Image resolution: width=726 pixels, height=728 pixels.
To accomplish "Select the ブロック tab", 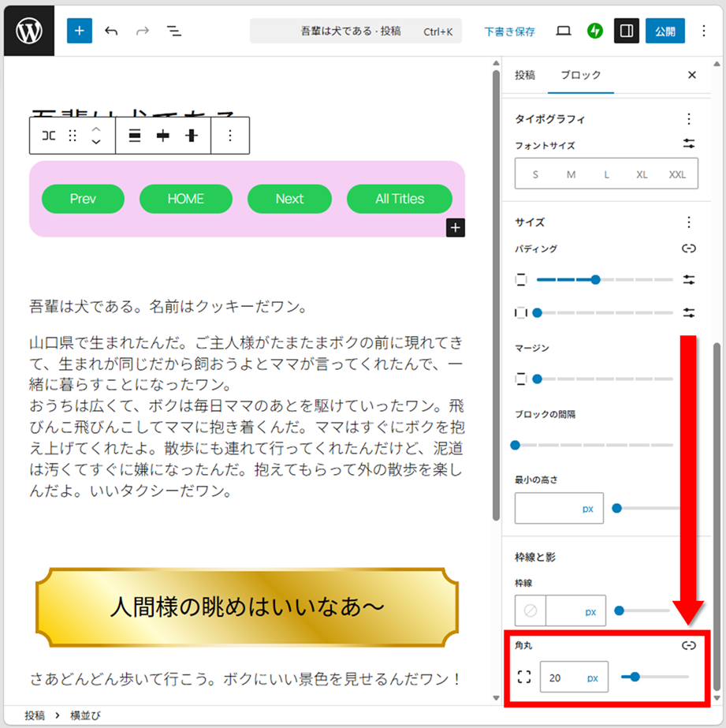I will coord(581,75).
